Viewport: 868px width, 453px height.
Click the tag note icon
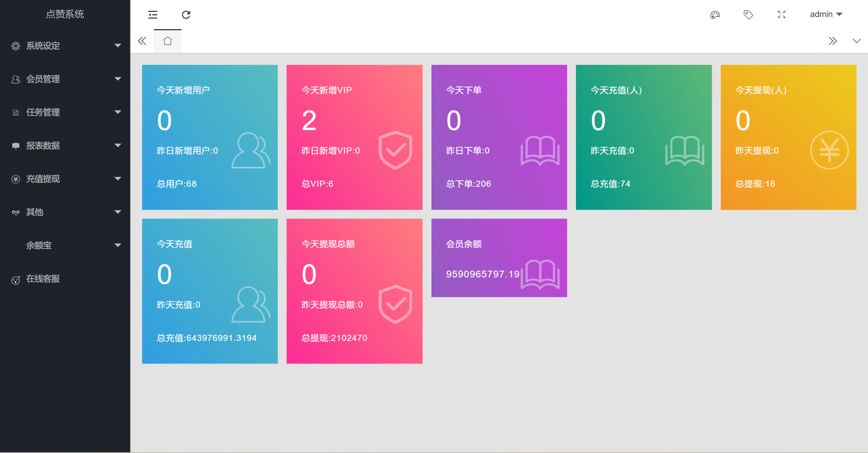coord(748,15)
